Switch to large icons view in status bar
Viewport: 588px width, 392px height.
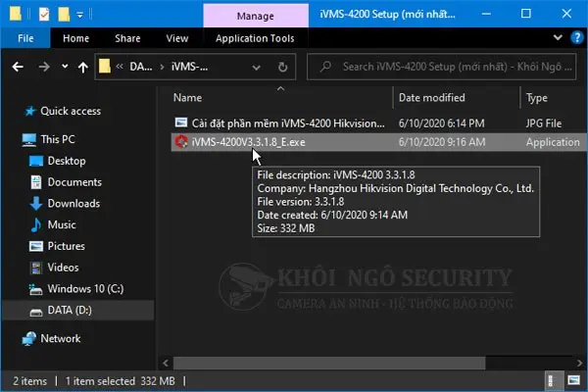(573, 381)
